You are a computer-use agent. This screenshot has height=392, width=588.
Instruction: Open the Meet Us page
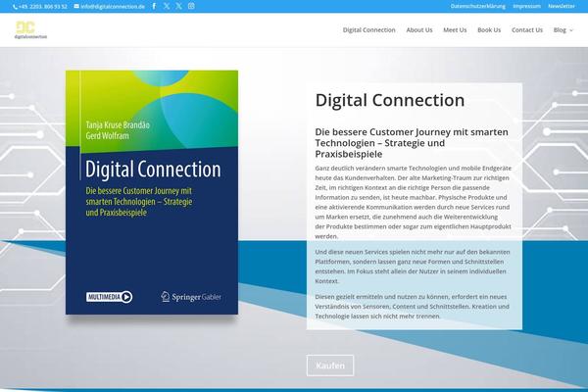click(455, 30)
